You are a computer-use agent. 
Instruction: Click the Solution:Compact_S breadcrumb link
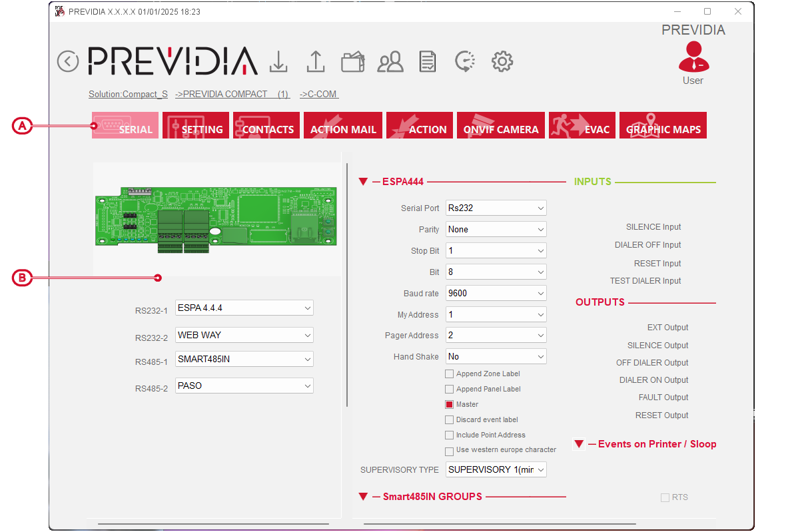(x=128, y=94)
